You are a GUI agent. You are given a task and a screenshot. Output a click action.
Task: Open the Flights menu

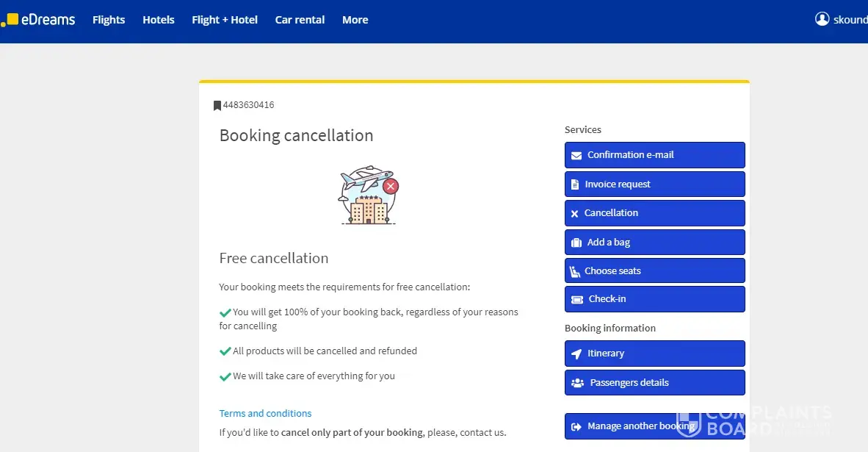click(x=109, y=20)
